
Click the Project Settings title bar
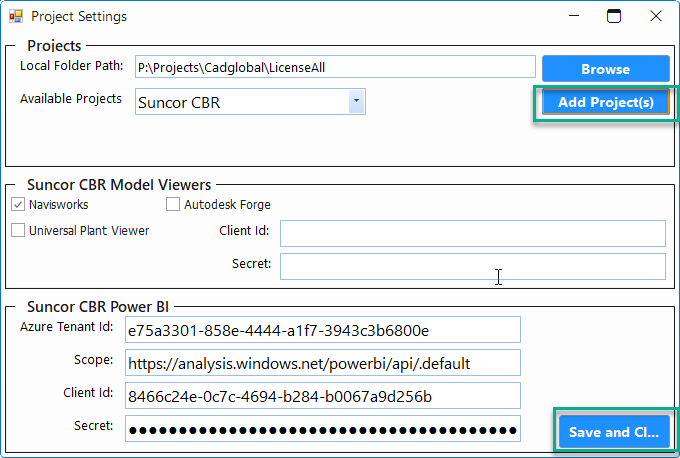300,16
